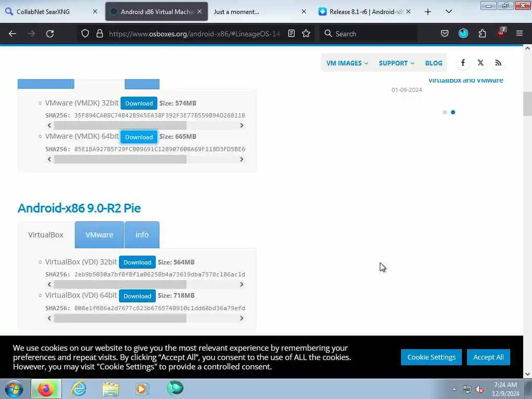Bookmark this page with the star icon
532x399 pixels.
306,34
